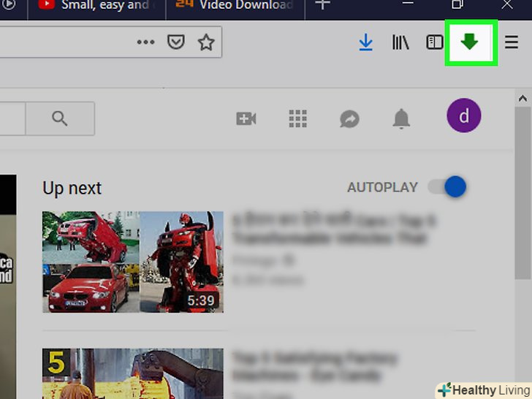Open the YouTube share messages icon

pyautogui.click(x=349, y=118)
